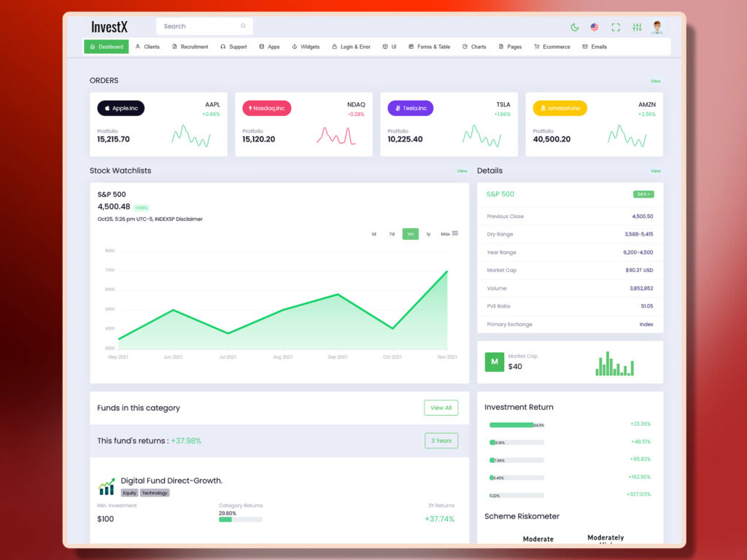The image size is (747, 560).
Task: Select the Digital Fund growth chart icon
Action: click(106, 486)
